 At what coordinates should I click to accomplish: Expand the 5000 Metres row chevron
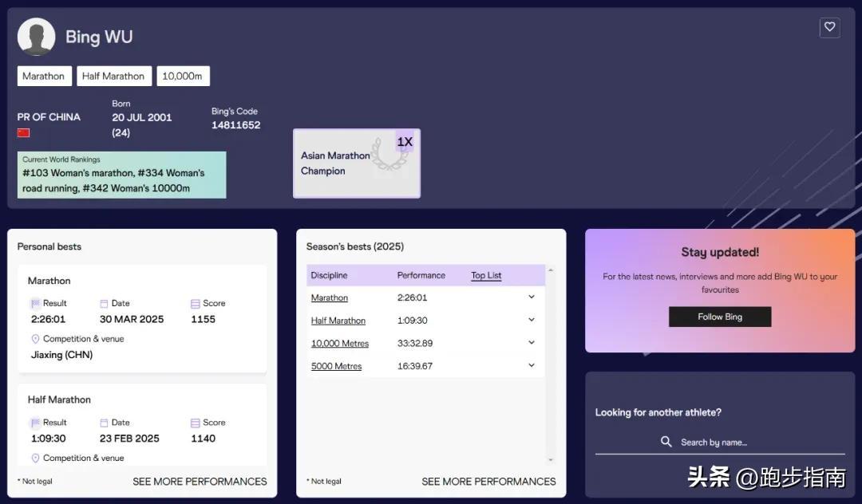532,366
